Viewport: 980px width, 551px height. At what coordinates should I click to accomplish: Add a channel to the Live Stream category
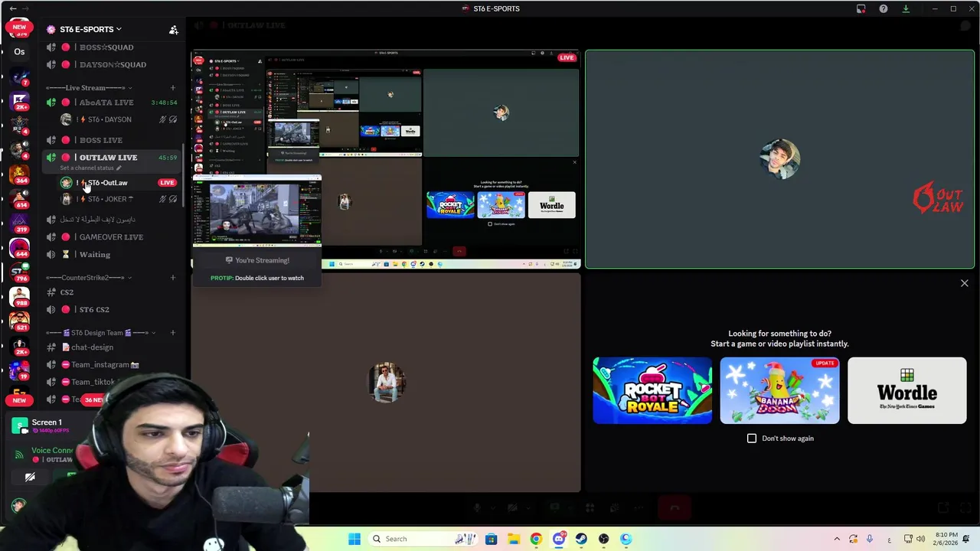[173, 87]
